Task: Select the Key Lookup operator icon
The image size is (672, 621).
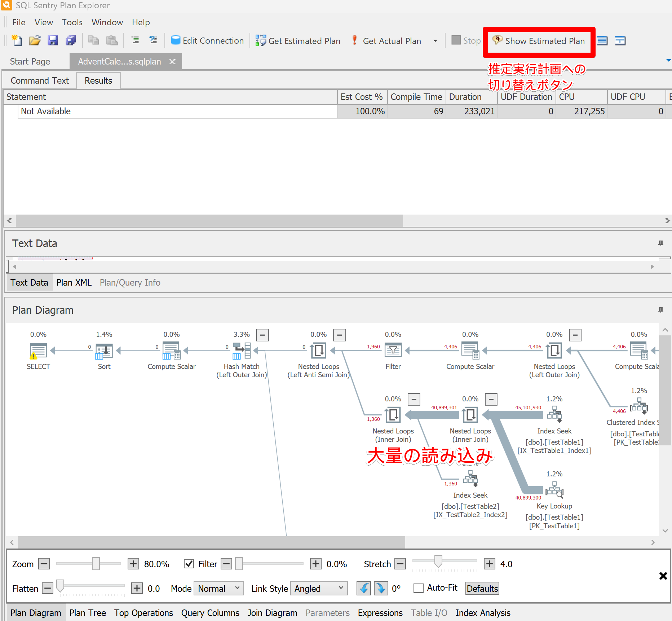Action: point(554,490)
